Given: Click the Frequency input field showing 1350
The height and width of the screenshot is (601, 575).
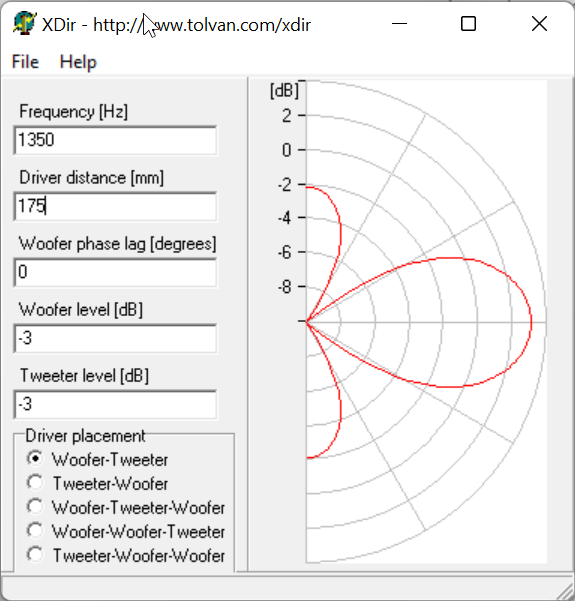Looking at the screenshot, I should pyautogui.click(x=115, y=140).
